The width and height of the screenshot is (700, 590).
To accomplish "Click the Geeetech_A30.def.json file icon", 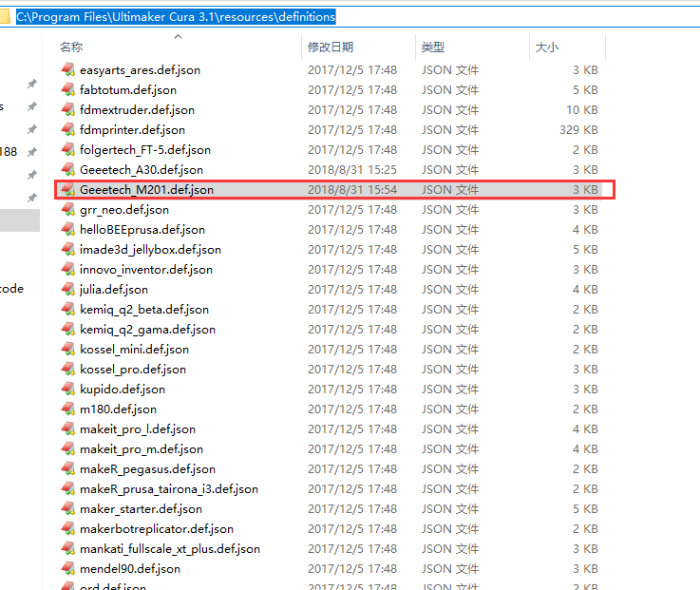I will [x=67, y=170].
